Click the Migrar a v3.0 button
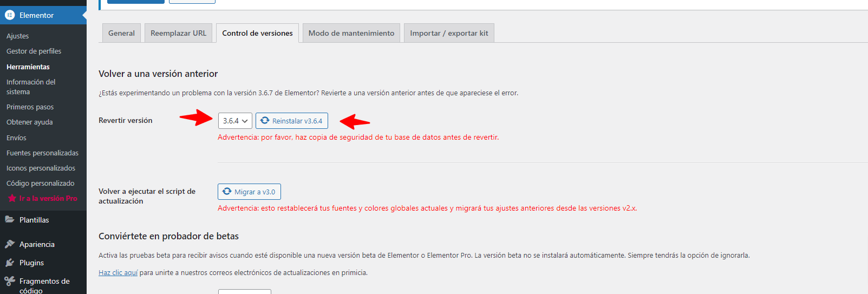Screen dimensions: 868x294 tap(249, 192)
